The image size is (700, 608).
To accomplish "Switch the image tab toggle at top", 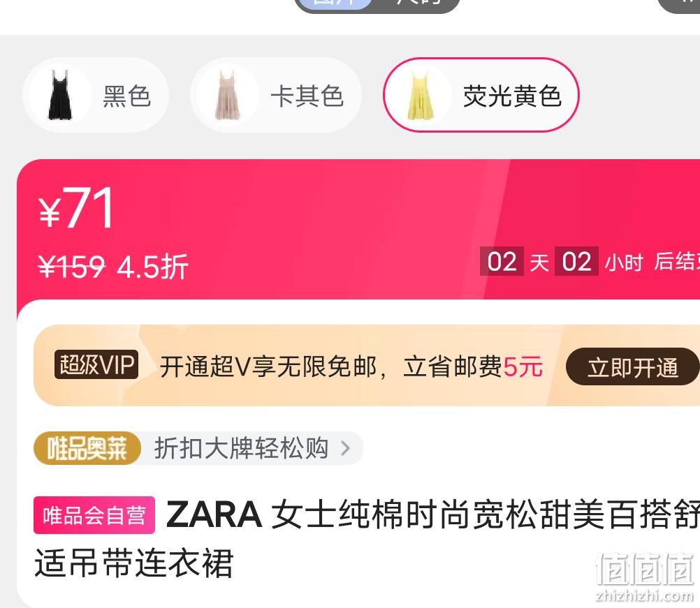I will click(377, 4).
